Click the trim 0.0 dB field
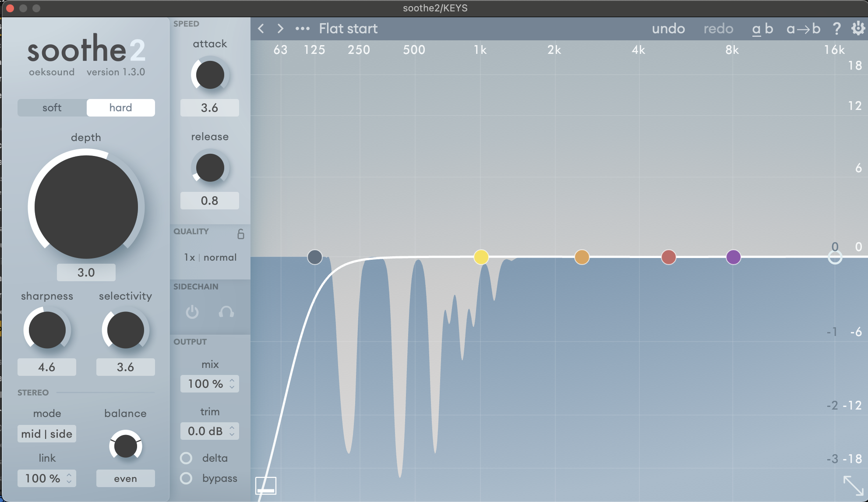 click(210, 431)
